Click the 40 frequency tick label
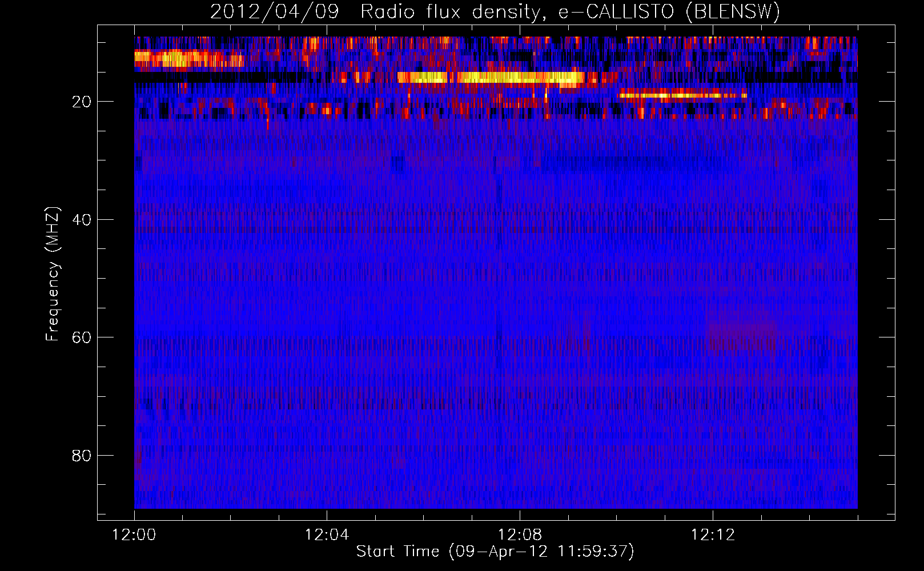This screenshot has width=924, height=571. pos(82,220)
